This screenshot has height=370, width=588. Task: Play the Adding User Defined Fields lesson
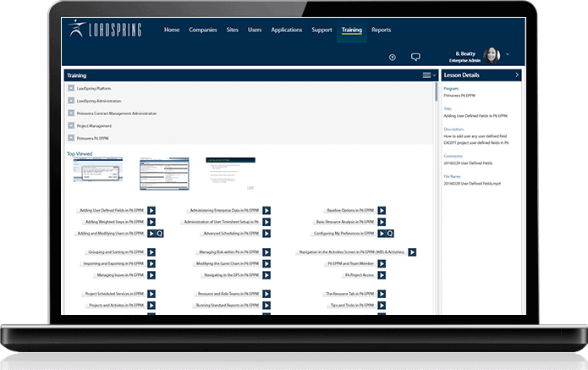pos(151,211)
